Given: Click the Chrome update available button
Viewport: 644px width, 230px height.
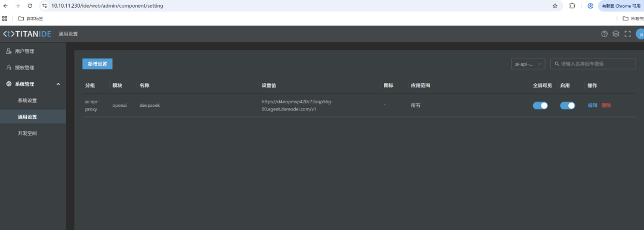Looking at the screenshot, I should [x=621, y=6].
